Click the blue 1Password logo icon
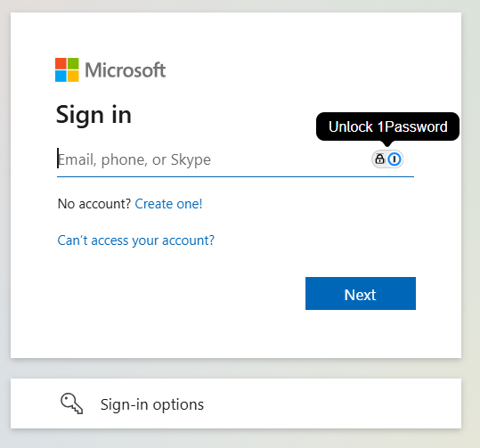This screenshot has height=448, width=480. 395,159
